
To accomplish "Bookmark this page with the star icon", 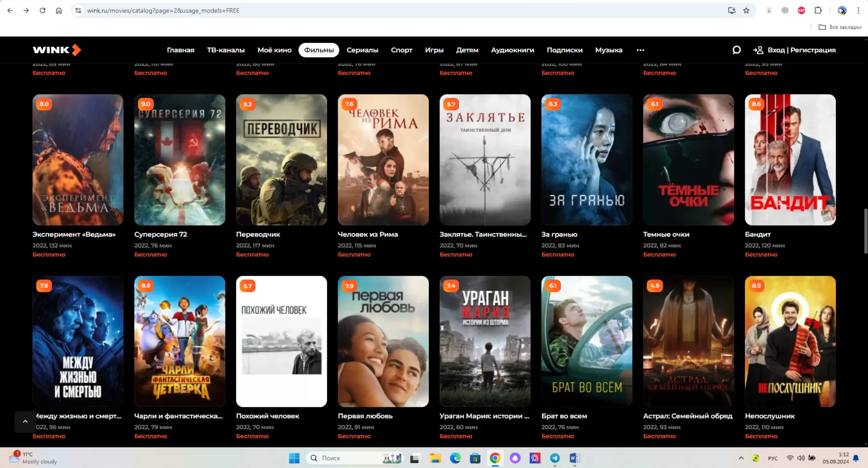I will tap(746, 11).
